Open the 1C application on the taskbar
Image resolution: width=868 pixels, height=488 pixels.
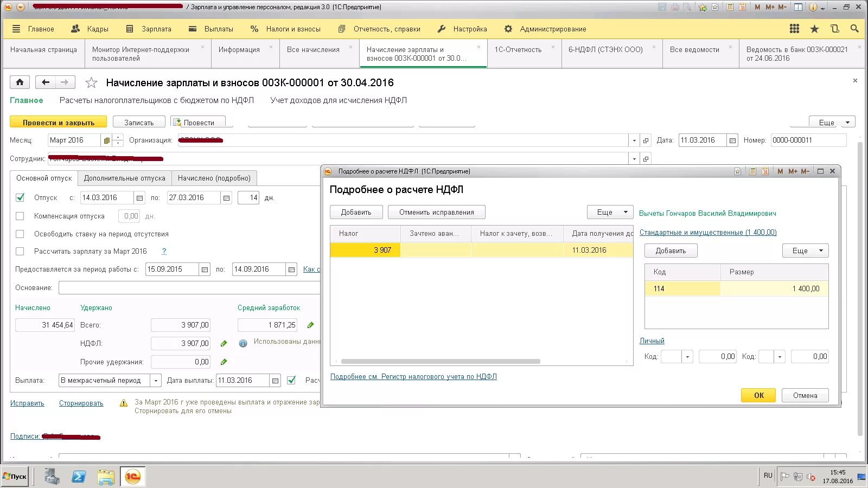pos(132,477)
